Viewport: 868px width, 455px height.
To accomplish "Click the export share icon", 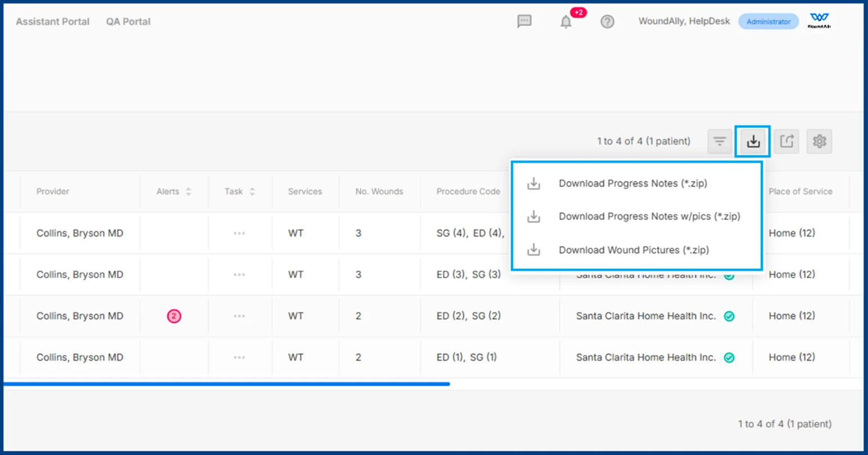I will point(786,142).
